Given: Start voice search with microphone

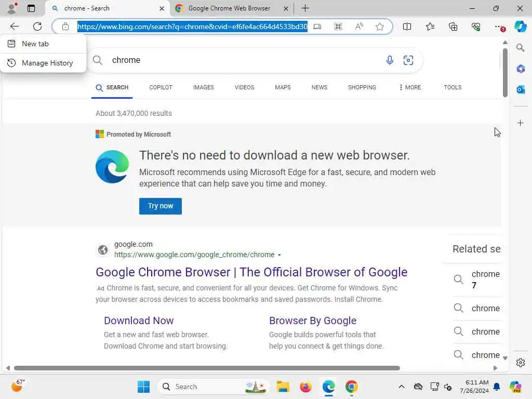Looking at the screenshot, I should (x=390, y=60).
